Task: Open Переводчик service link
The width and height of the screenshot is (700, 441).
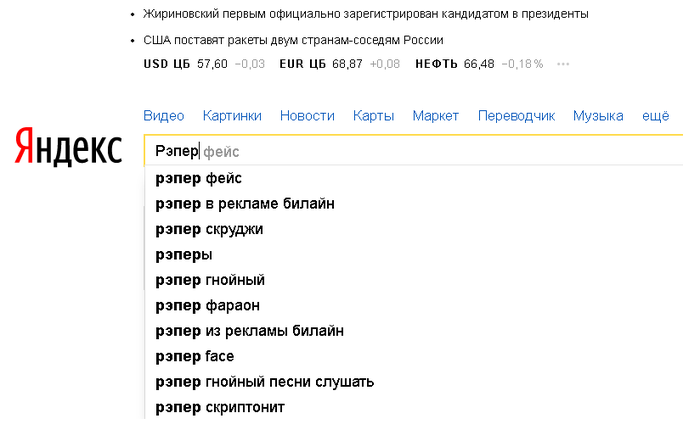Action: pos(516,116)
